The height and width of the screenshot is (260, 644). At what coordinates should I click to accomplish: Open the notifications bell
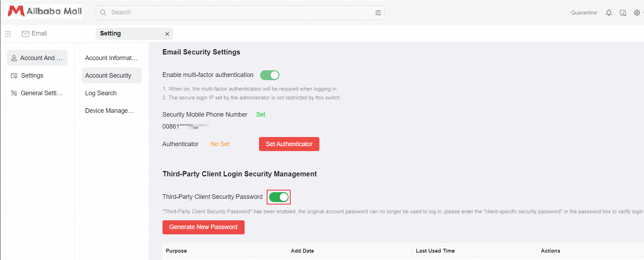[x=609, y=13]
